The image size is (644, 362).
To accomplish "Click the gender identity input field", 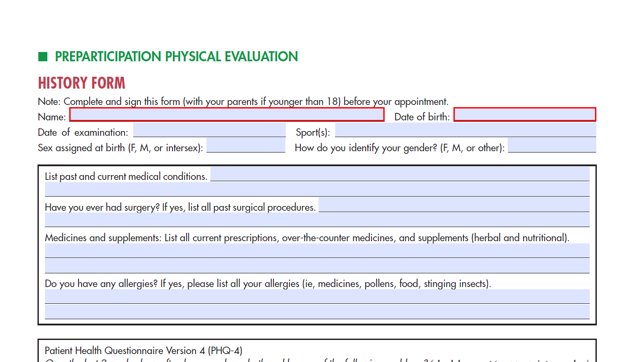I will tap(551, 146).
